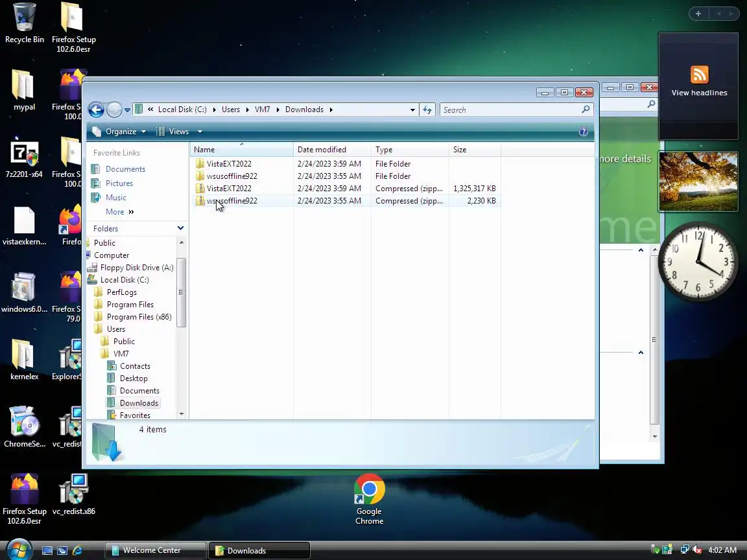Switch to Welcome Center taskbar button

156,550
